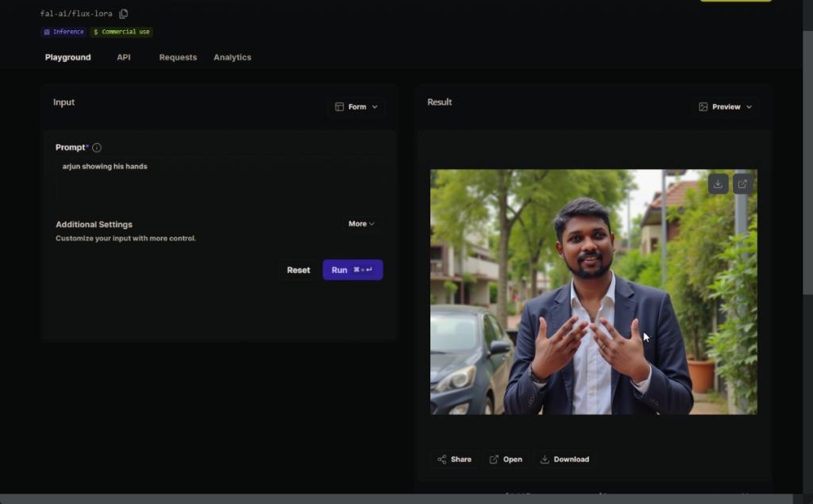View the Analytics tab

click(x=232, y=57)
